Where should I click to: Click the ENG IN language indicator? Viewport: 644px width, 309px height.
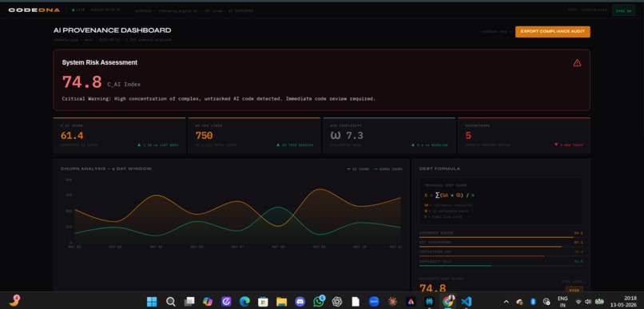pos(563,302)
